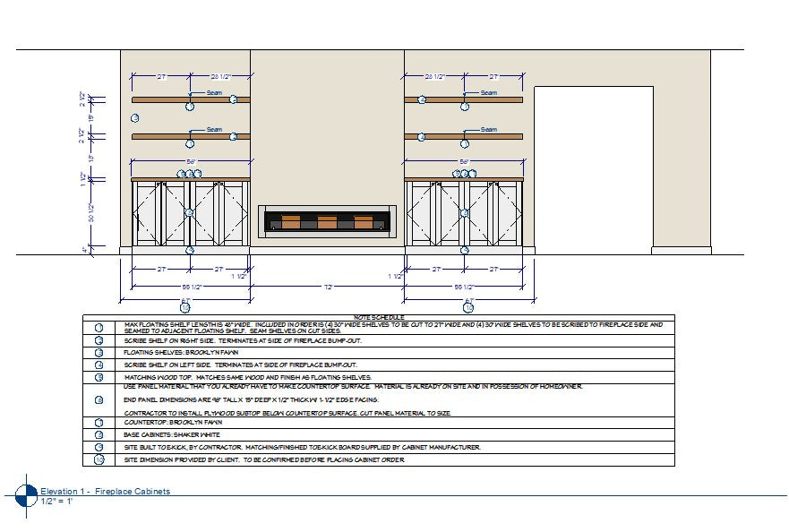Select the "Elevation 1 - Fireplace Cabinets" title
This screenshot has height=532, width=789.
106,492
